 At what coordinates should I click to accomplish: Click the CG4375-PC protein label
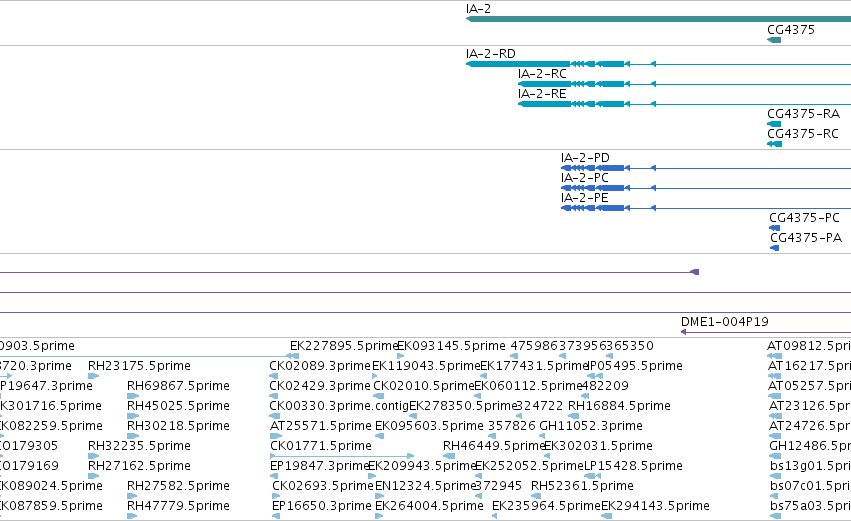click(804, 218)
